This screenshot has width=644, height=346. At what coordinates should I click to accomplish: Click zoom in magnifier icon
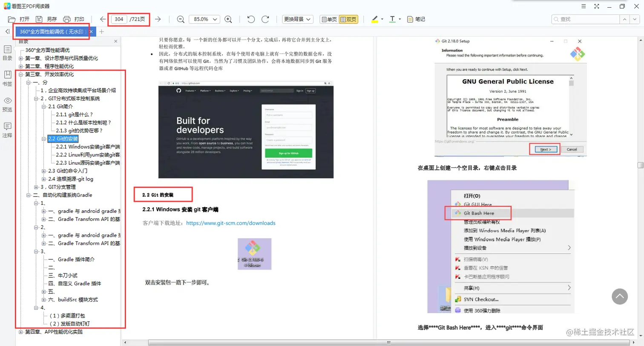(x=228, y=19)
